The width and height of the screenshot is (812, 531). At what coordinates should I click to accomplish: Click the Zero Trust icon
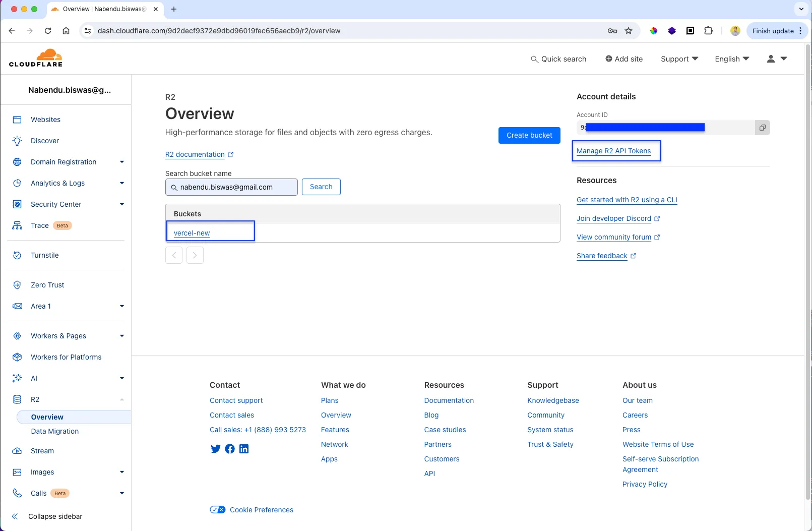point(17,285)
